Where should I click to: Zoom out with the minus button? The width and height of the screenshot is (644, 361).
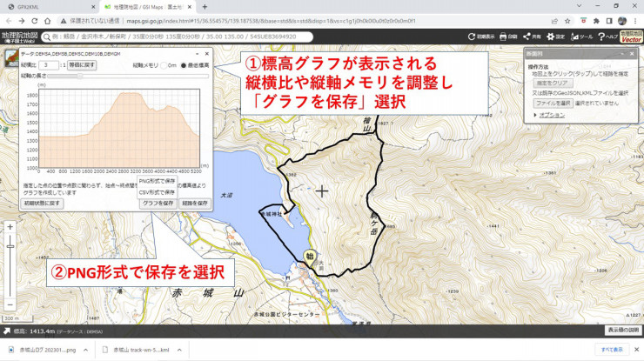[10, 304]
